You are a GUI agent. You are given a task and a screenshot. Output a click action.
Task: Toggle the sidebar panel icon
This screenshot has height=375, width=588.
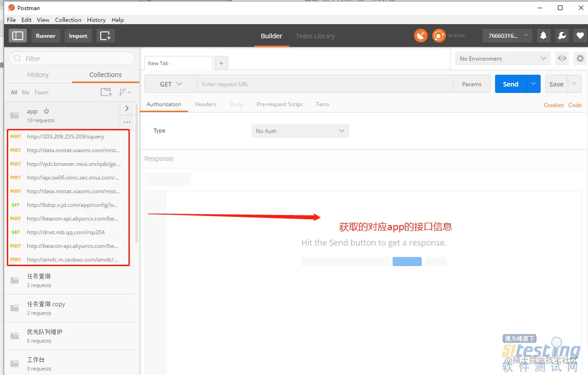[18, 36]
